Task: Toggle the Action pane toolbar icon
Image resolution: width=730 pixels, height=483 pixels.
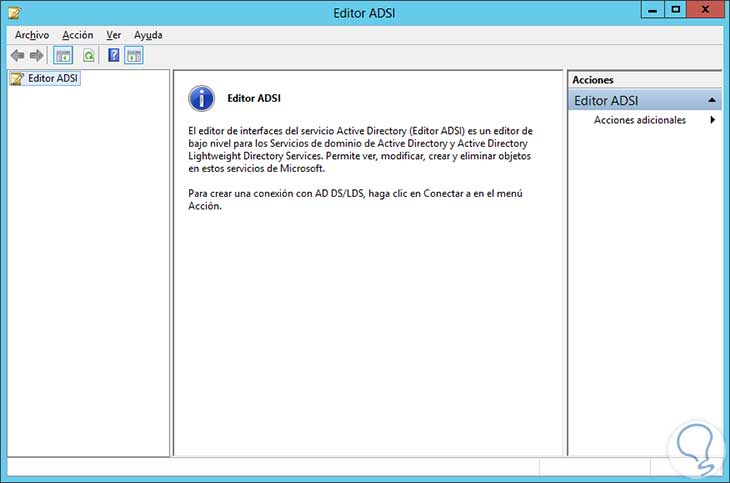Action: tap(134, 56)
